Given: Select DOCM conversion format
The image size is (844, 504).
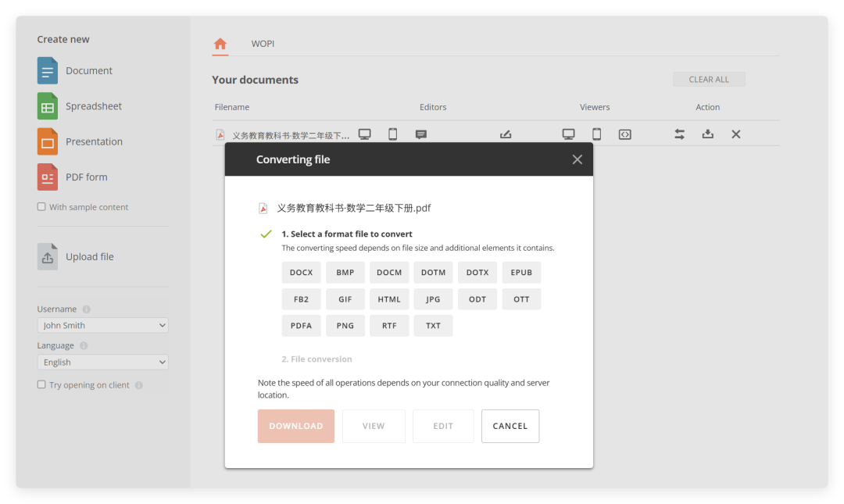Looking at the screenshot, I should pos(389,273).
